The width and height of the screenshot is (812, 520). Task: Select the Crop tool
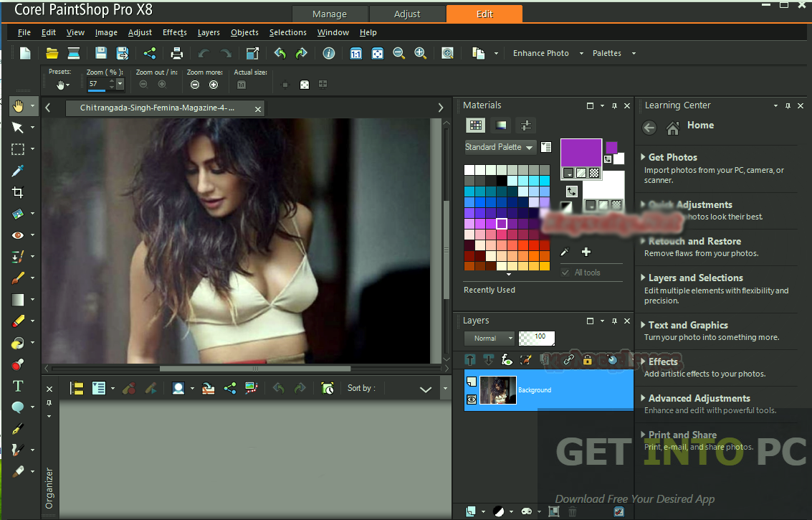[x=18, y=192]
